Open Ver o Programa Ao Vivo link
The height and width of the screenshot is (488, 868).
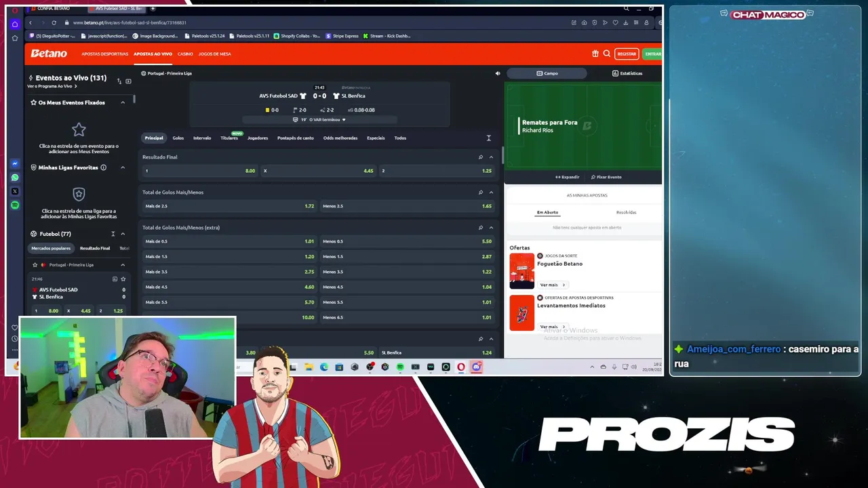(x=52, y=87)
